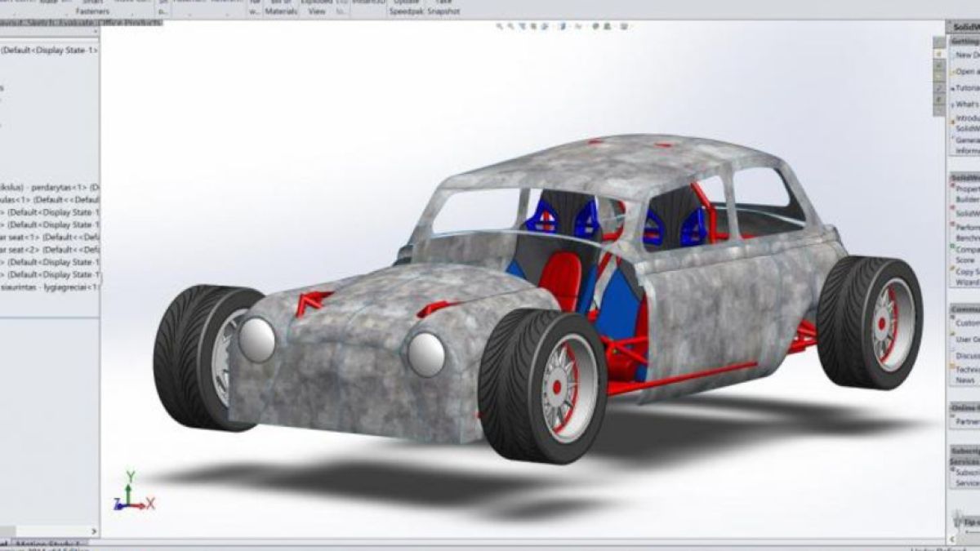This screenshot has width=980, height=551.
Task: Open the Performance Benchmark link
Action: pos(966,231)
